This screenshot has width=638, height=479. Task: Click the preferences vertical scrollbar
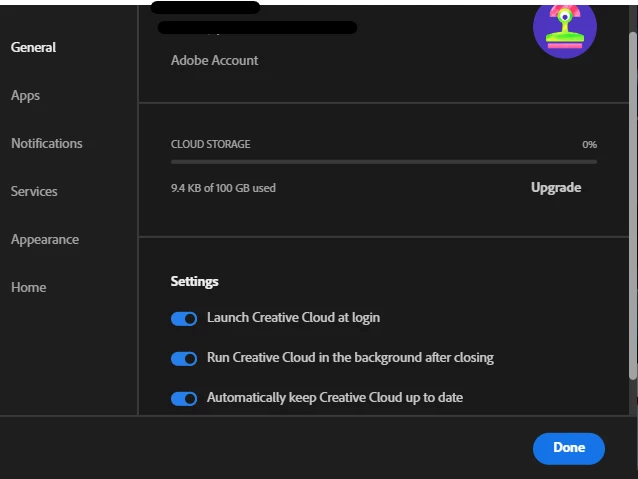[633, 206]
